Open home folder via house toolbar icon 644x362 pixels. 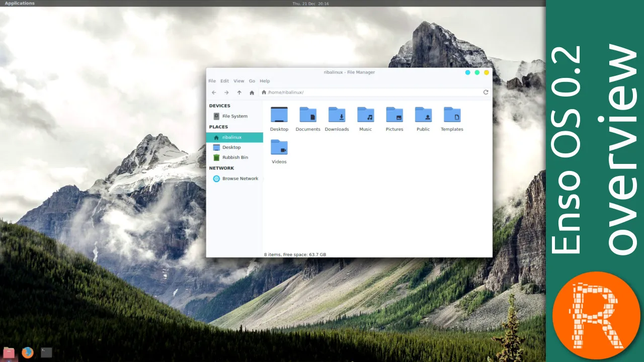[252, 93]
